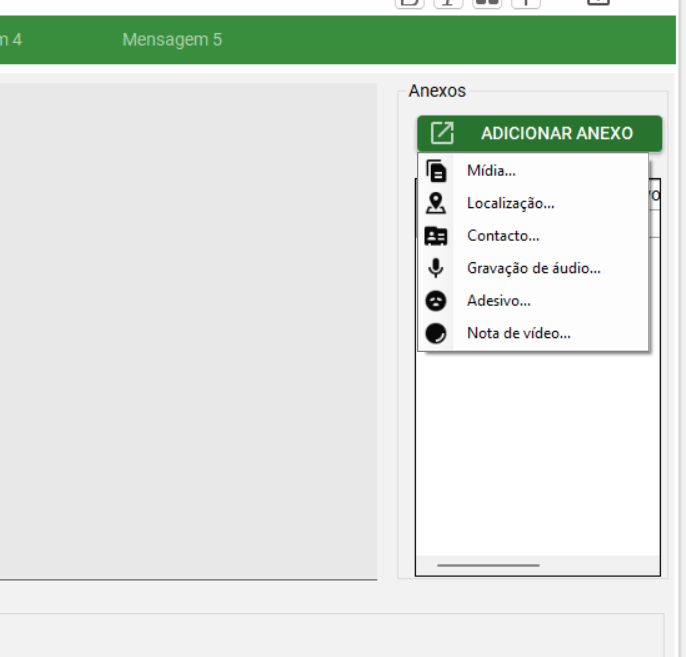
Task: Click the attachments list horizontal scrollbar
Action: click(488, 566)
